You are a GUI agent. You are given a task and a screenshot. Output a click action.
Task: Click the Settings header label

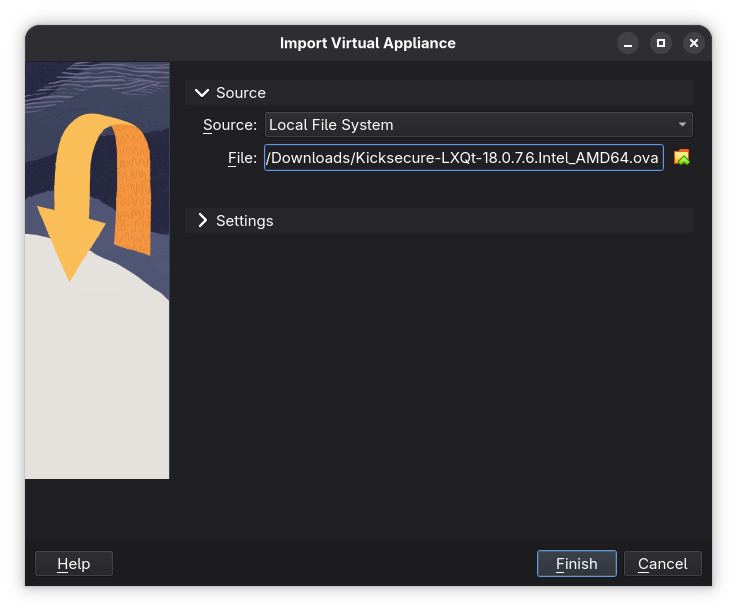[x=244, y=220]
